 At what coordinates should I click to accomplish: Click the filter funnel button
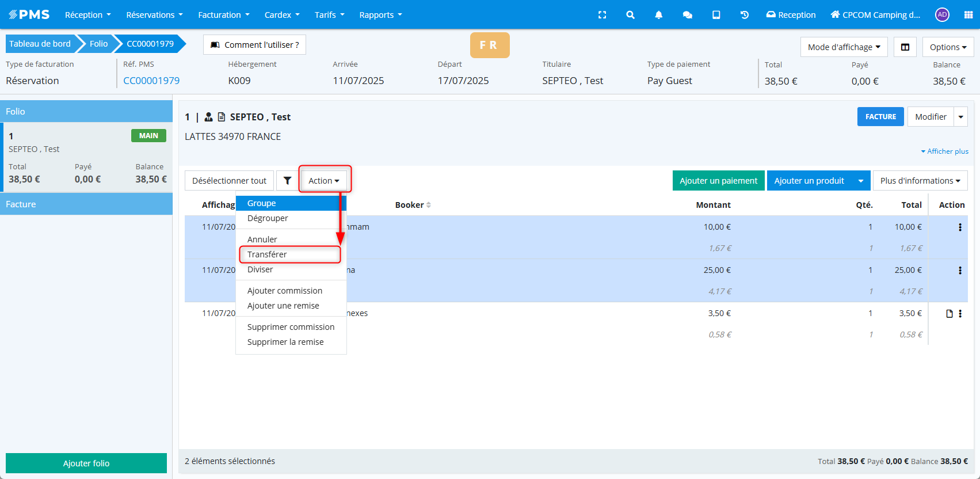[287, 181]
